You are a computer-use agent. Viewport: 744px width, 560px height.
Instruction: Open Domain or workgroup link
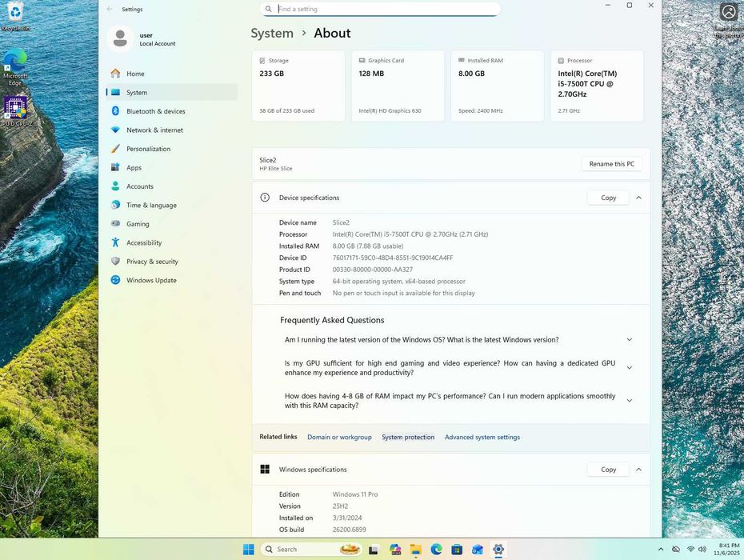(x=339, y=437)
